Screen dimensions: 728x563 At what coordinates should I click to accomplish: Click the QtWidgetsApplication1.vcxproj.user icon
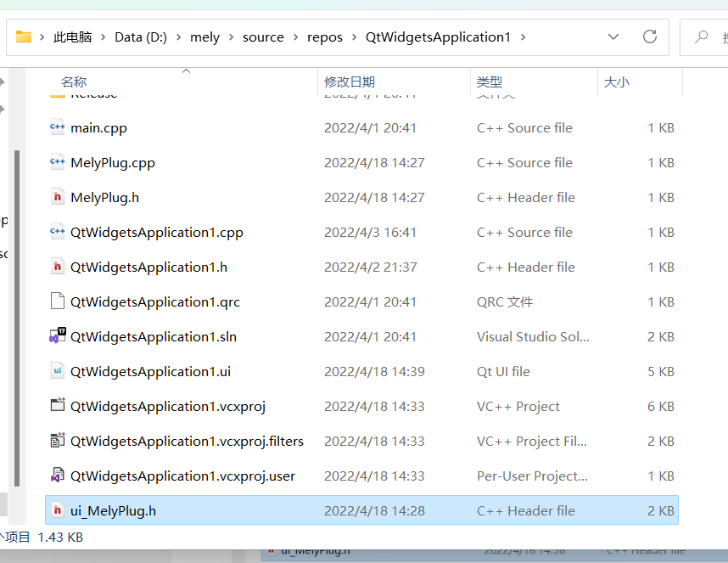tap(57, 475)
